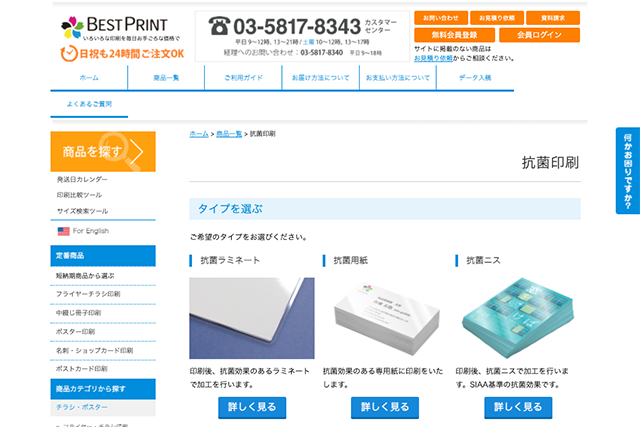This screenshot has height=427, width=640.
Task: Click the orange clock icon under the logo
Action: (x=69, y=53)
